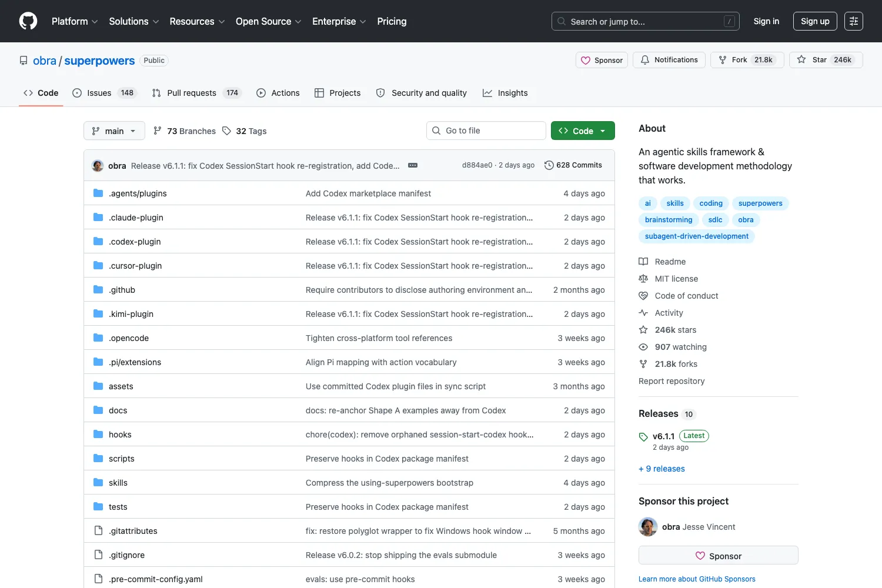Click the v6.1.1 release tag icon

pyautogui.click(x=643, y=437)
